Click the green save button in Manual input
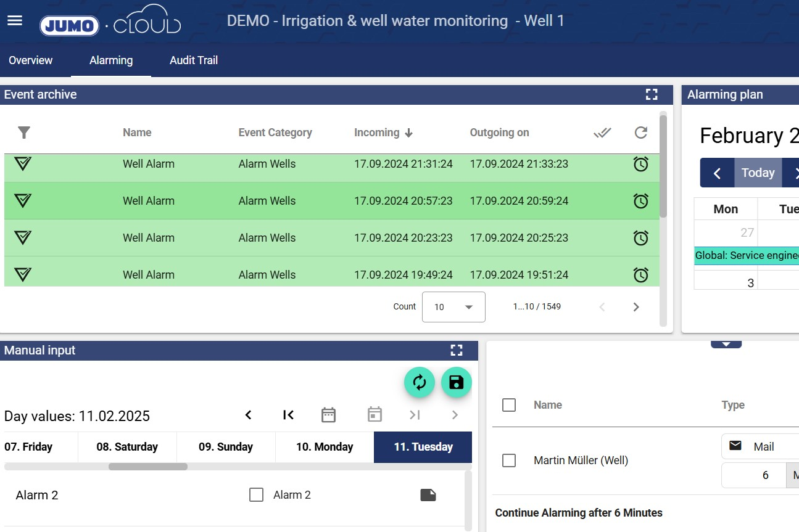Image resolution: width=799 pixels, height=532 pixels. (x=457, y=383)
